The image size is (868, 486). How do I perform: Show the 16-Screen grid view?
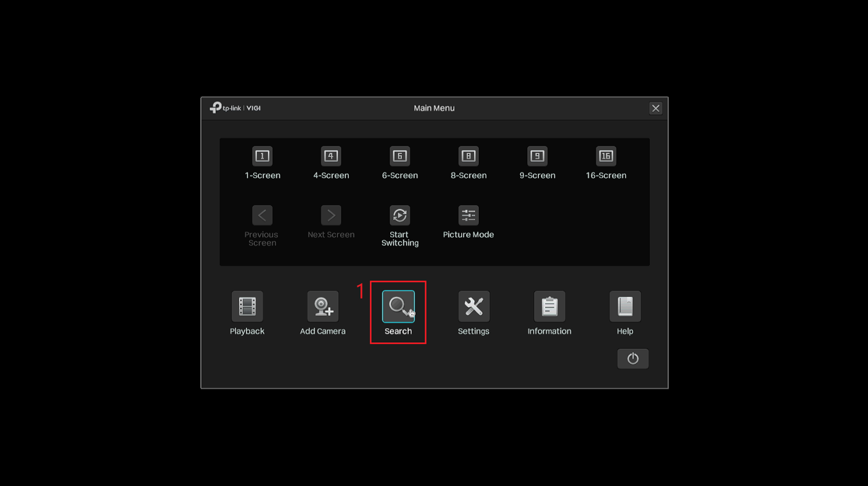(x=606, y=156)
